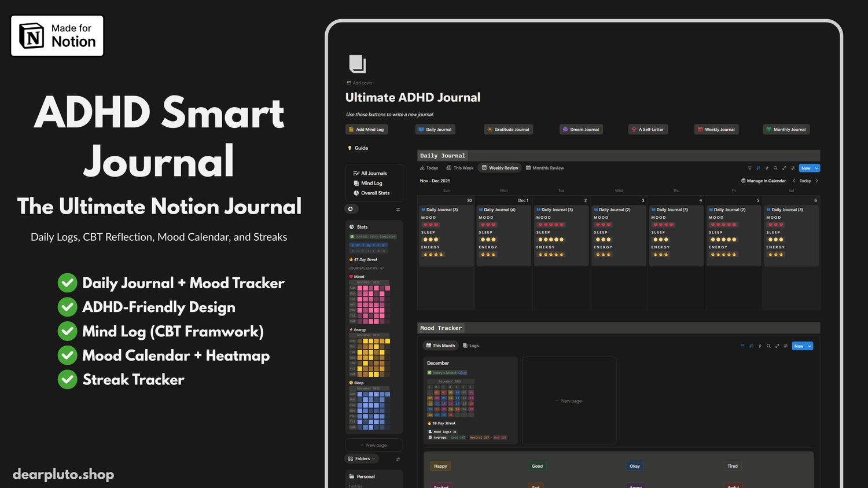Open the December card in Mood Tracker
Screen dimensions: 868x488
click(x=470, y=400)
